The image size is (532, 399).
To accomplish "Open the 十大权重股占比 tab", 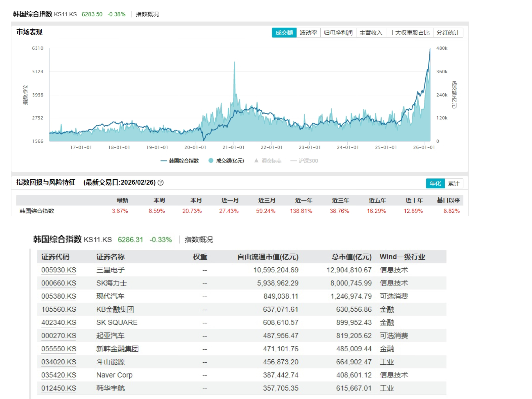I will (409, 33).
